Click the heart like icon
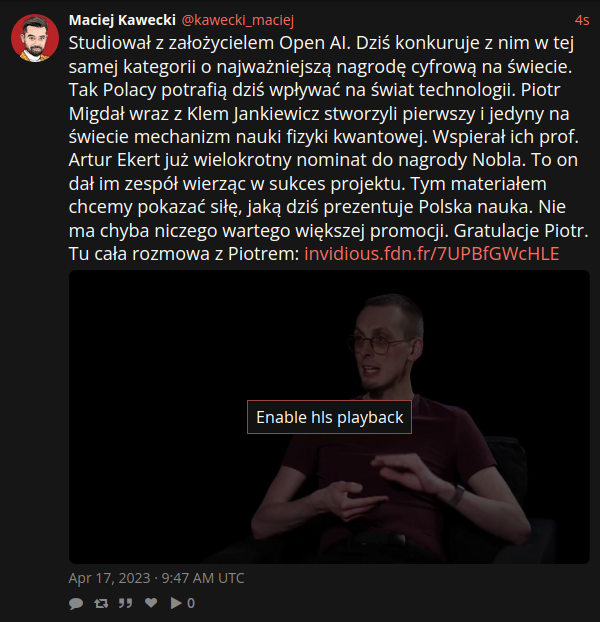 coord(151,603)
